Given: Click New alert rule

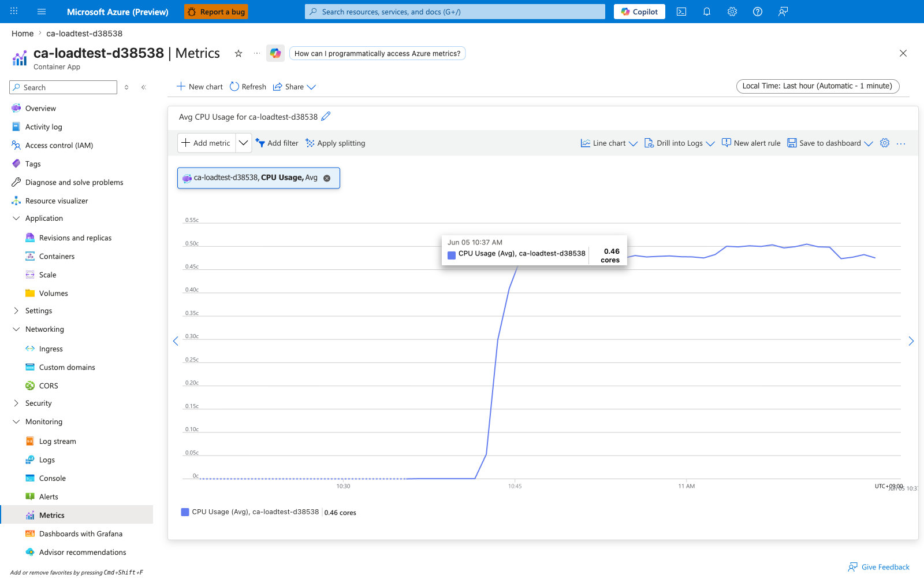Looking at the screenshot, I should (x=751, y=143).
